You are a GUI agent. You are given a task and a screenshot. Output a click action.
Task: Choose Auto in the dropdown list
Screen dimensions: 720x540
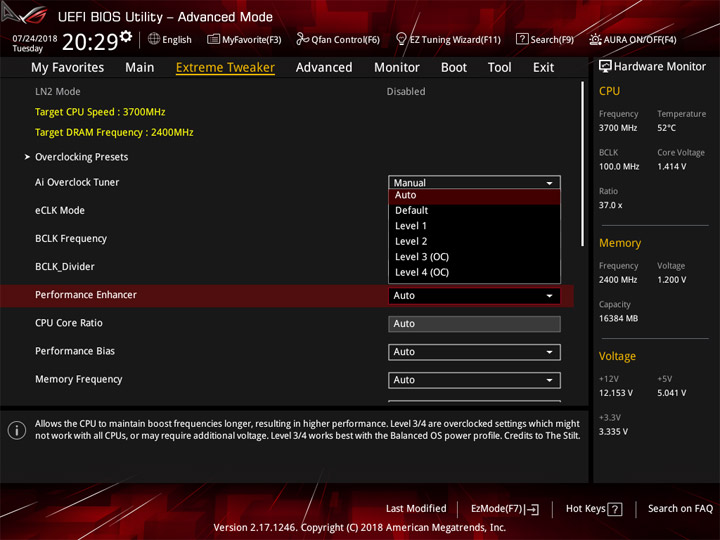click(x=474, y=196)
